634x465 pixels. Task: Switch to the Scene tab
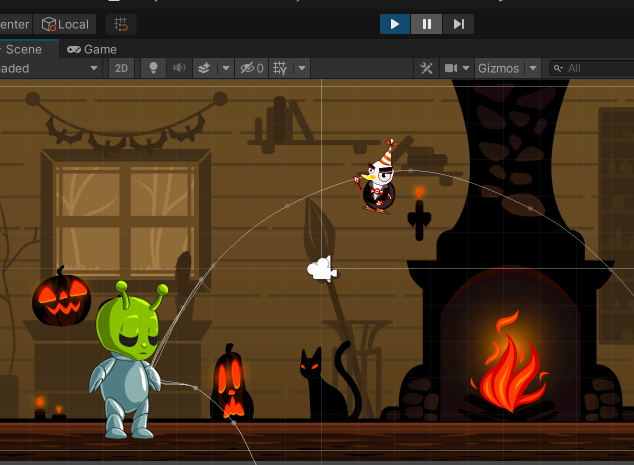click(24, 49)
